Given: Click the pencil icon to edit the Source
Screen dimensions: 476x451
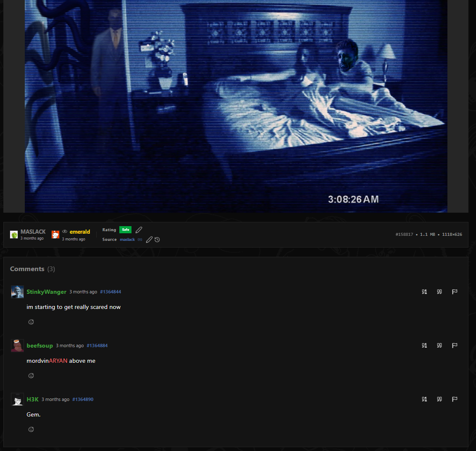Looking at the screenshot, I should point(149,240).
